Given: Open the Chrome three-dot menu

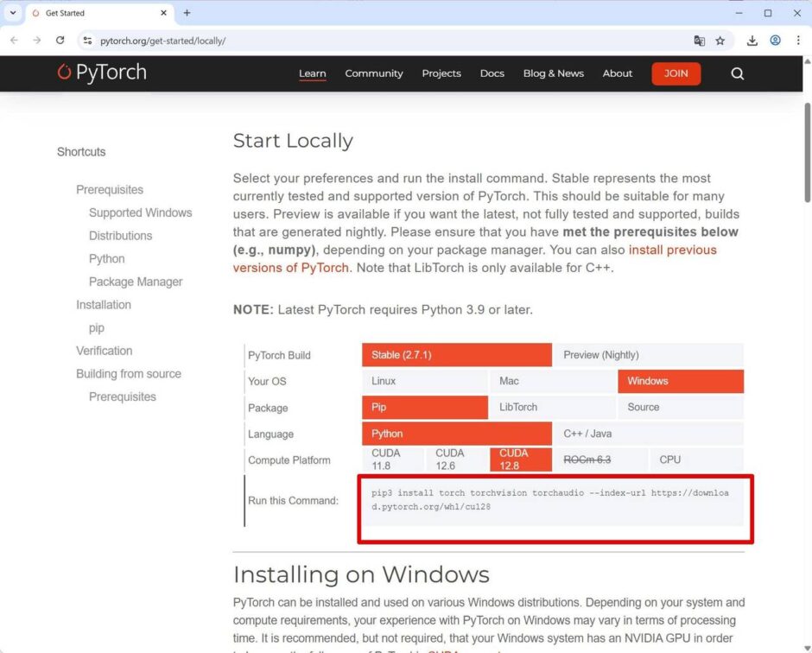Looking at the screenshot, I should pyautogui.click(x=798, y=41).
